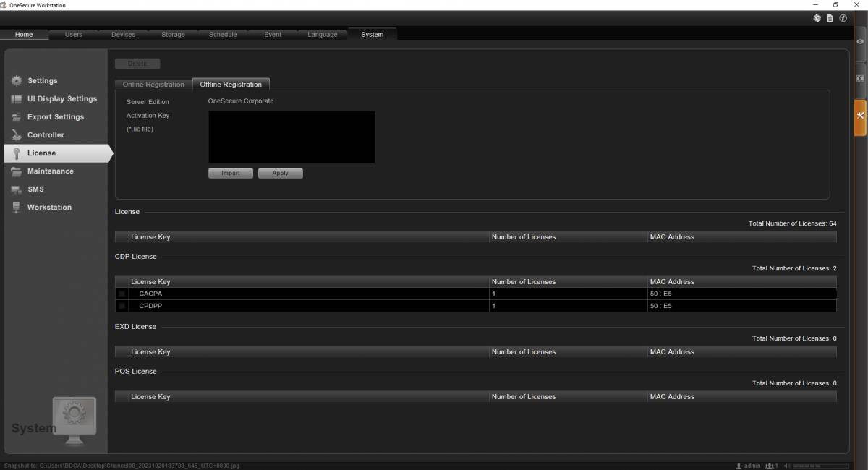
Task: Select the SMS section icon
Action: [x=16, y=189]
